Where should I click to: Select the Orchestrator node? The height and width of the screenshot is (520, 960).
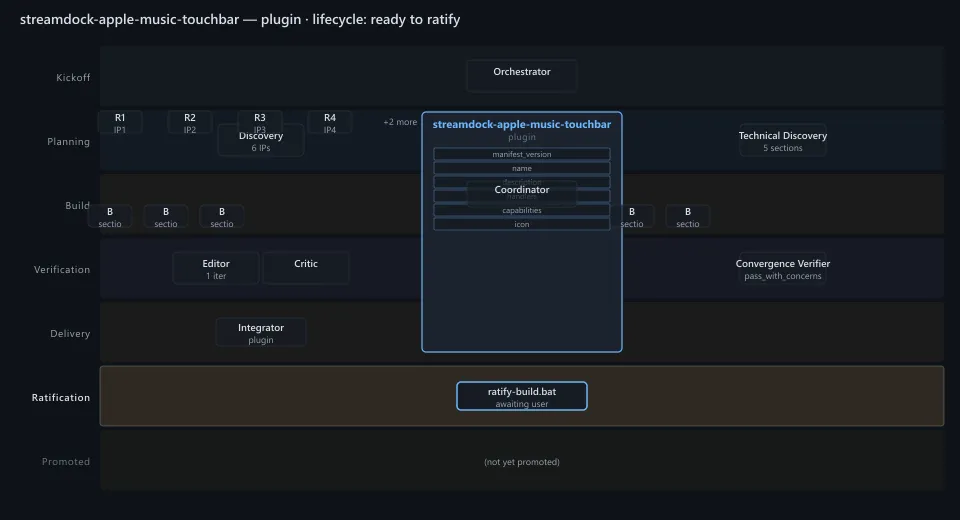[522, 76]
